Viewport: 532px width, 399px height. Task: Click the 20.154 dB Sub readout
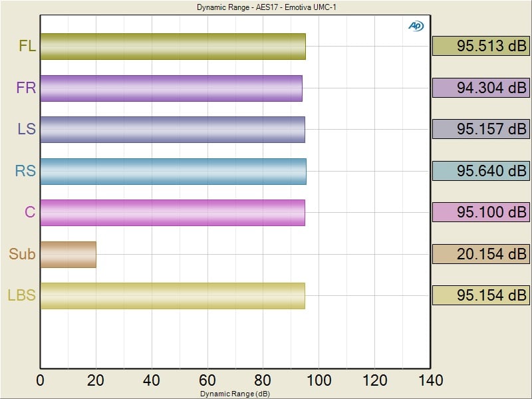point(481,254)
